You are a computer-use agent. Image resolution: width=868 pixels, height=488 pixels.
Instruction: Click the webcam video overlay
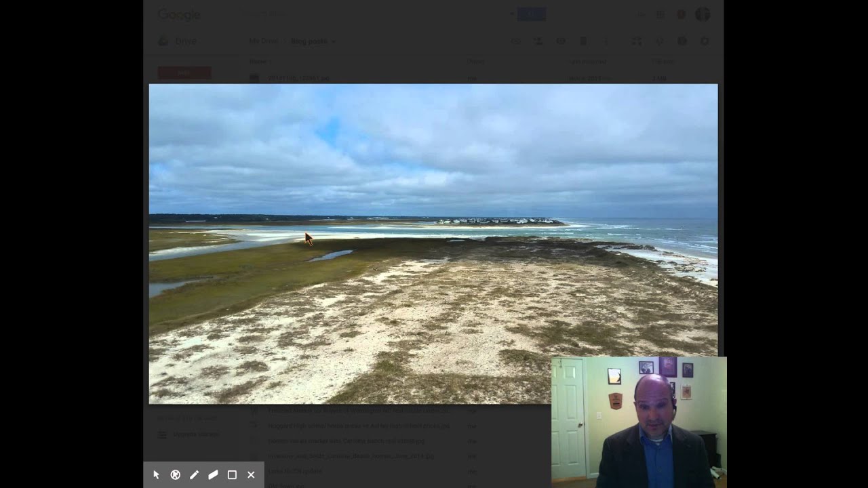tap(639, 422)
